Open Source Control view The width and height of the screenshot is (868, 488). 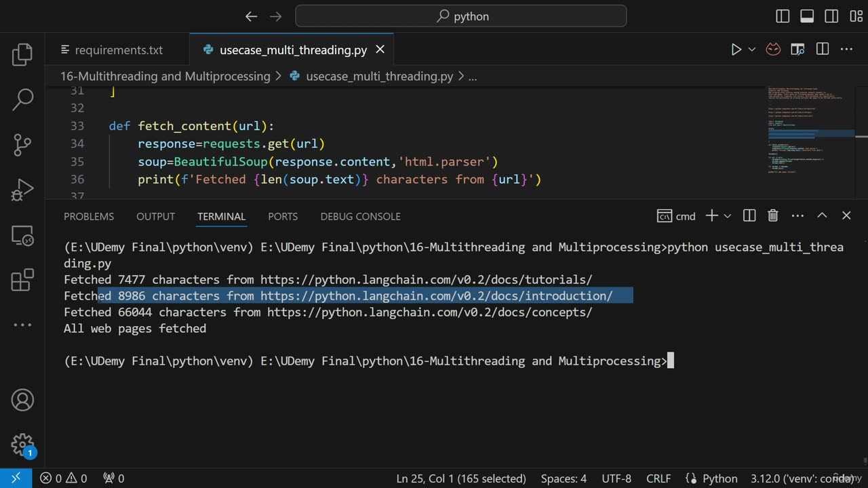tap(22, 144)
